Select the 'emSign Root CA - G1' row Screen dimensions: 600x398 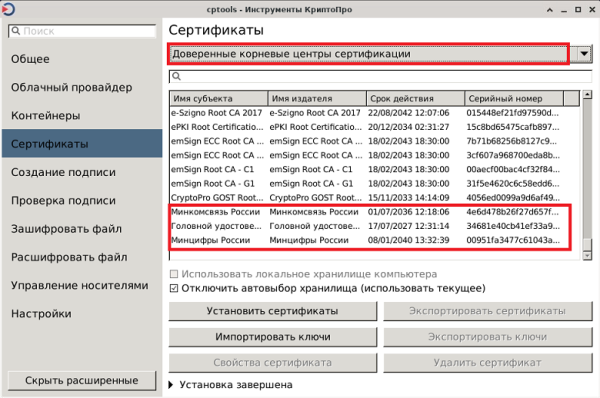click(375, 184)
